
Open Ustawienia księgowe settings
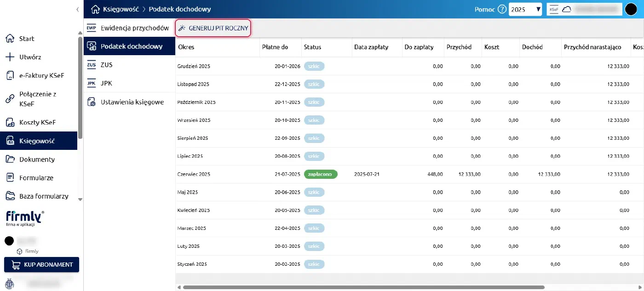(x=129, y=102)
